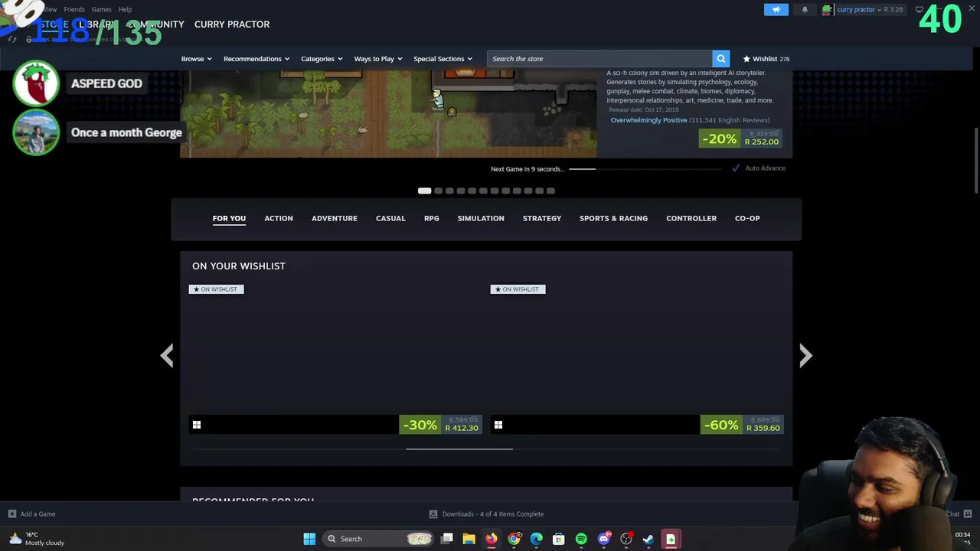Open Google Chrome from the taskbar
The width and height of the screenshot is (980, 551).
tap(514, 539)
